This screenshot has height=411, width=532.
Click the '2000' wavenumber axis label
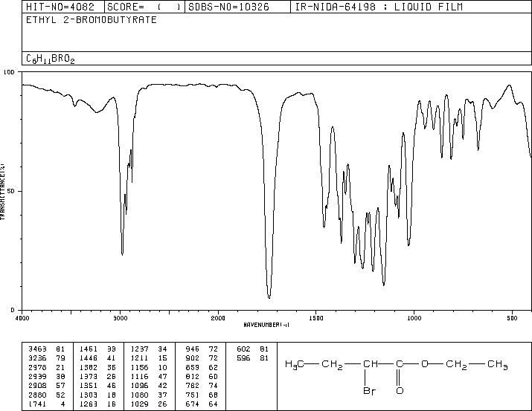pos(218,318)
